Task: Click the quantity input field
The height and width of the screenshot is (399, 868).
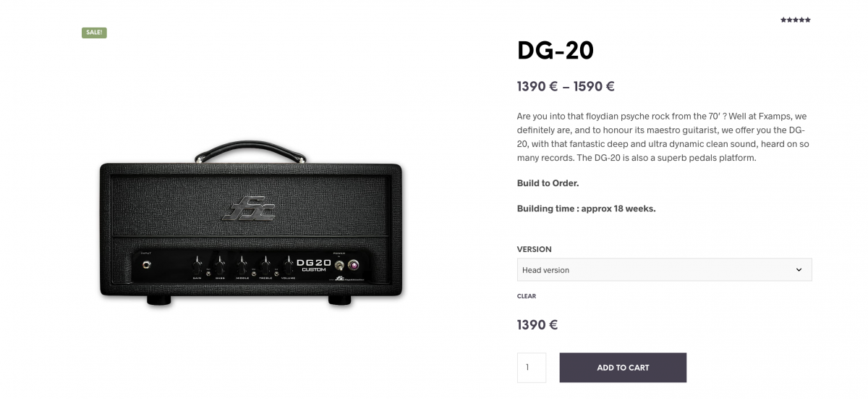Action: coord(532,368)
